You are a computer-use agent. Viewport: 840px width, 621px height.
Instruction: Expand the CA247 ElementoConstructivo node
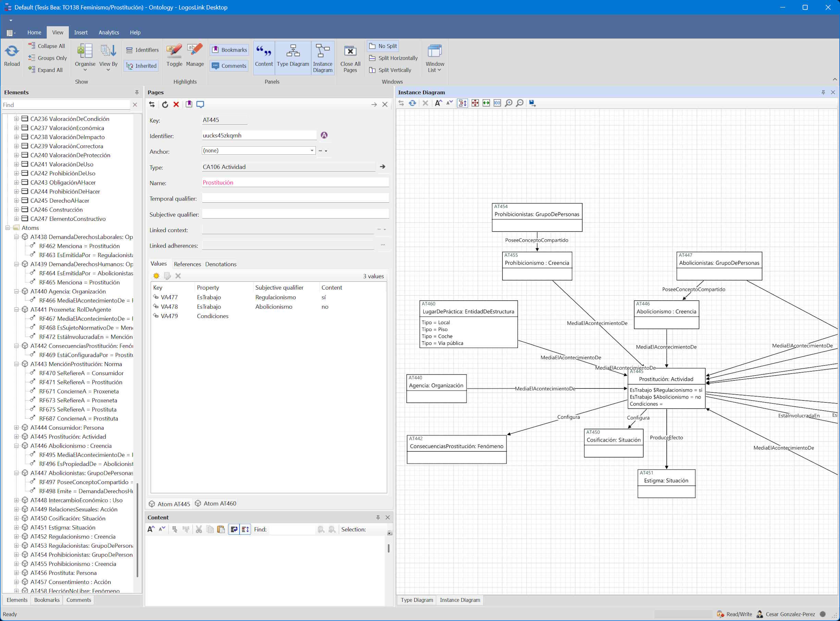point(16,219)
